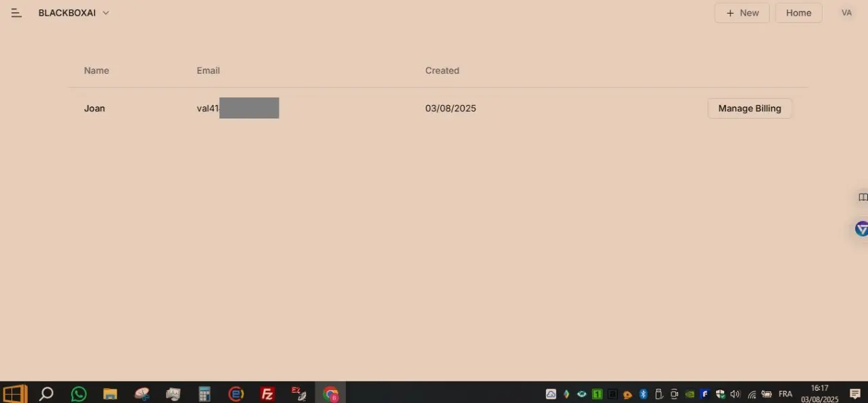Viewport: 868px width, 403px height.
Task: Open Calculator from the taskbar
Action: pyautogui.click(x=204, y=394)
